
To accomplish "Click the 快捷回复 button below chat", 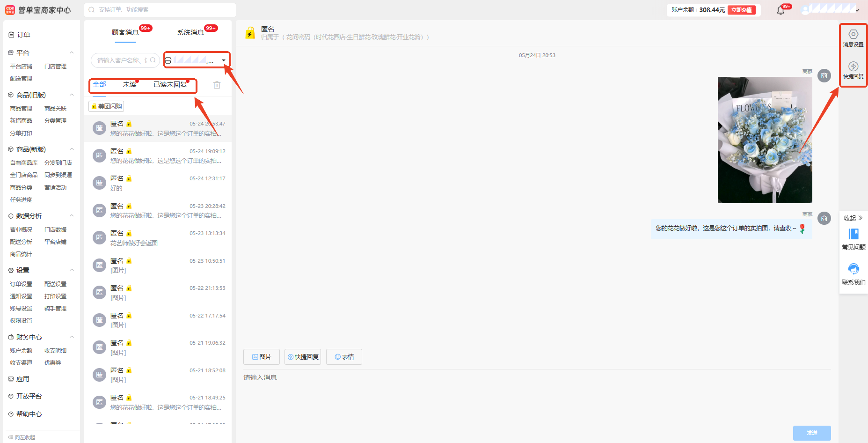I will 303,357.
